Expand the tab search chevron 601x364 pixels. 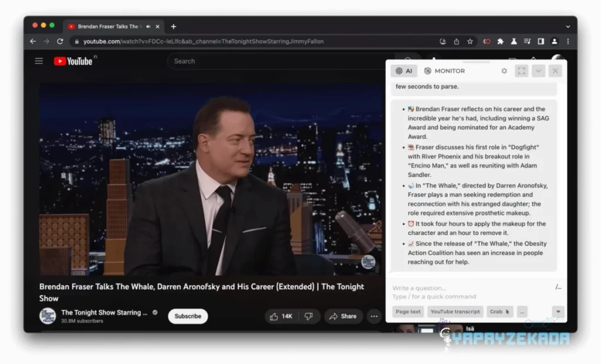pos(568,27)
